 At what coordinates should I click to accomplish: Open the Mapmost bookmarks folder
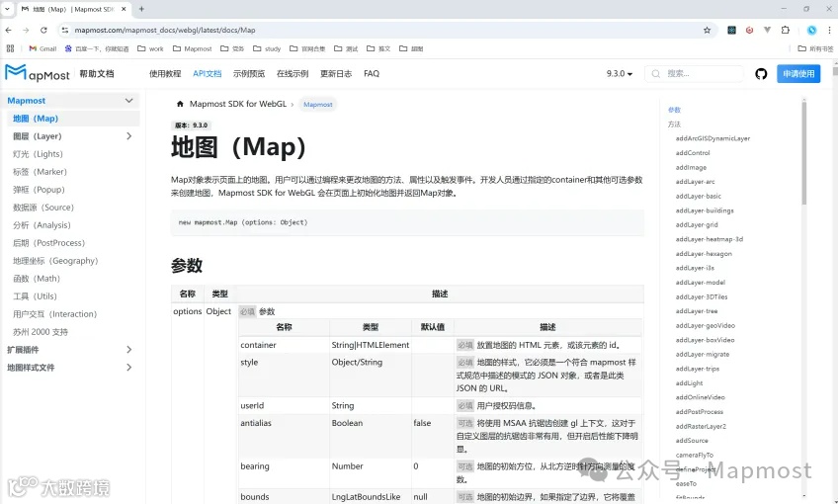tap(193, 48)
